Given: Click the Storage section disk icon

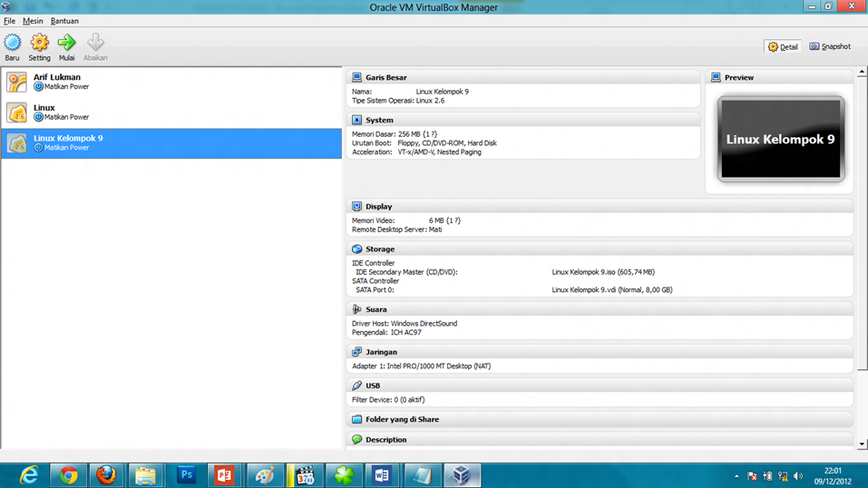Looking at the screenshot, I should (357, 249).
